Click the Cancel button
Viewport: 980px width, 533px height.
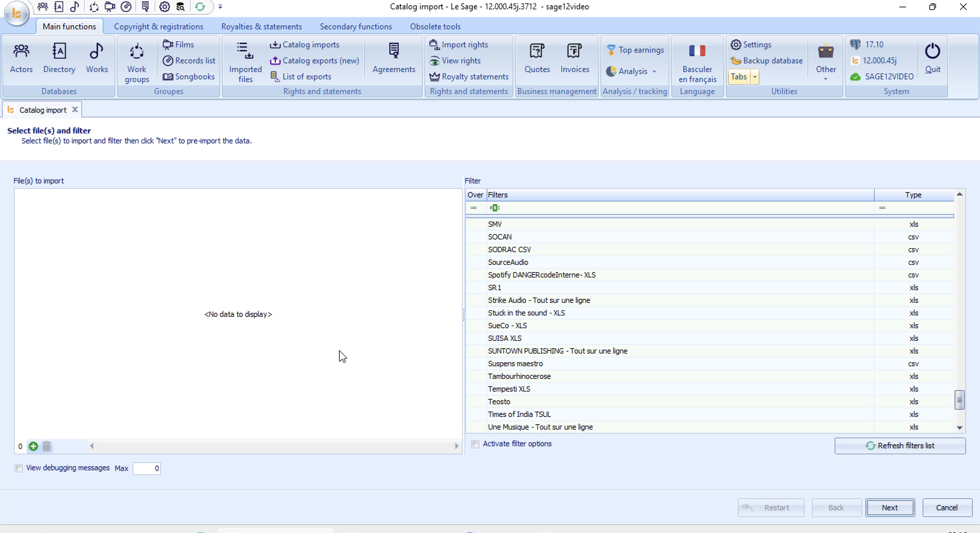click(947, 508)
